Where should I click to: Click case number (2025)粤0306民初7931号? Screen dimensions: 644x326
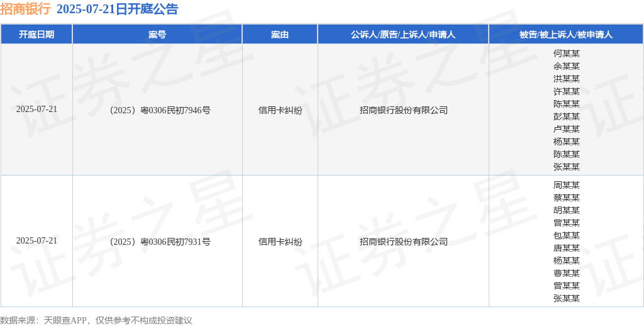[x=160, y=242]
